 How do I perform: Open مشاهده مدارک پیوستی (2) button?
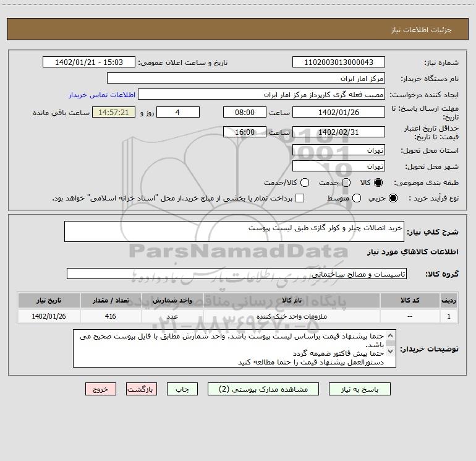(263, 389)
